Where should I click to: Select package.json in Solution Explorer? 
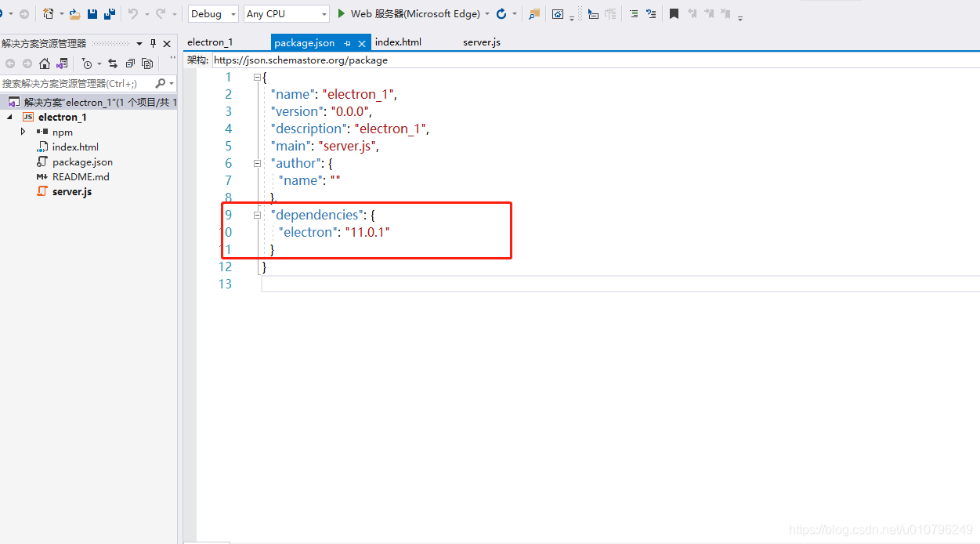tap(82, 161)
